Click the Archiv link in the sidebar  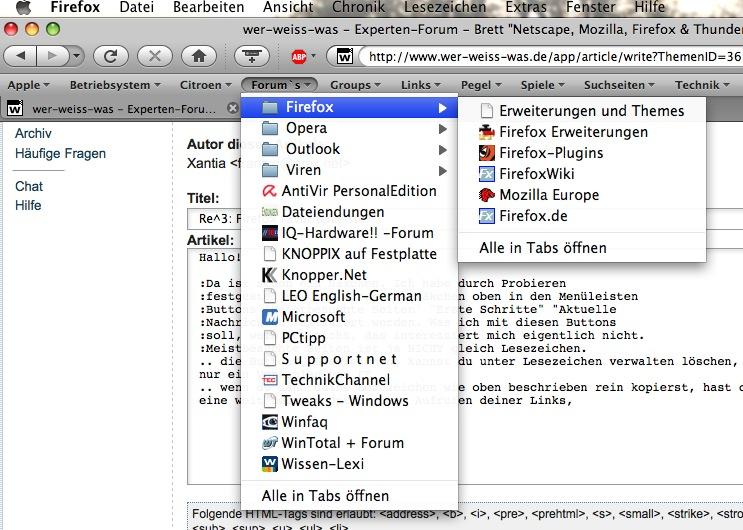click(33, 133)
